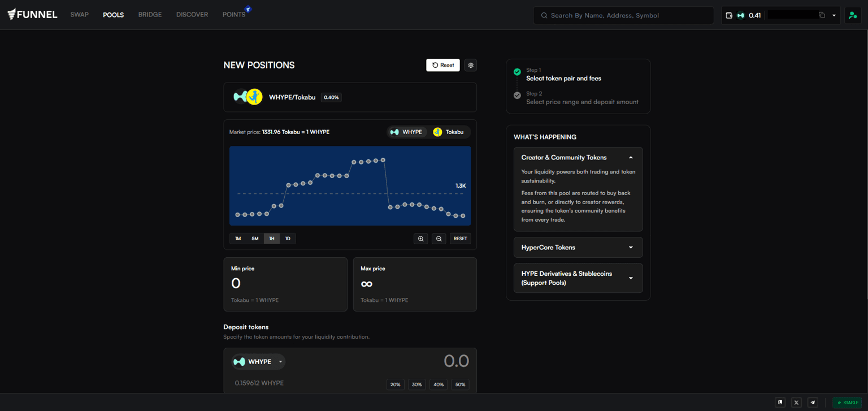The height and width of the screenshot is (411, 868).
Task: Click the Reset button beside New Positions
Action: click(442, 65)
